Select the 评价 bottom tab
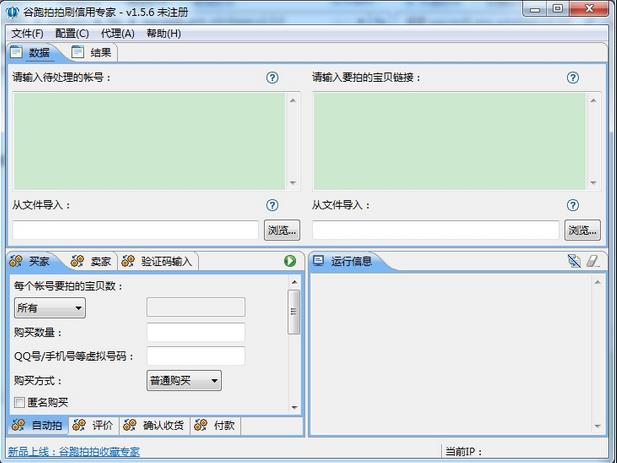Viewport: 617px width, 463px height. click(94, 425)
